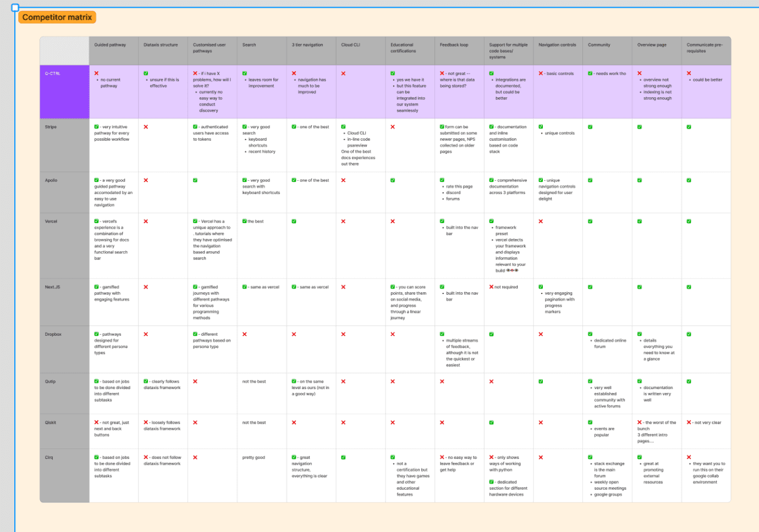Click the red cross in Vercel's Navigation controls cell
This screenshot has width=759, height=532.
541,221
